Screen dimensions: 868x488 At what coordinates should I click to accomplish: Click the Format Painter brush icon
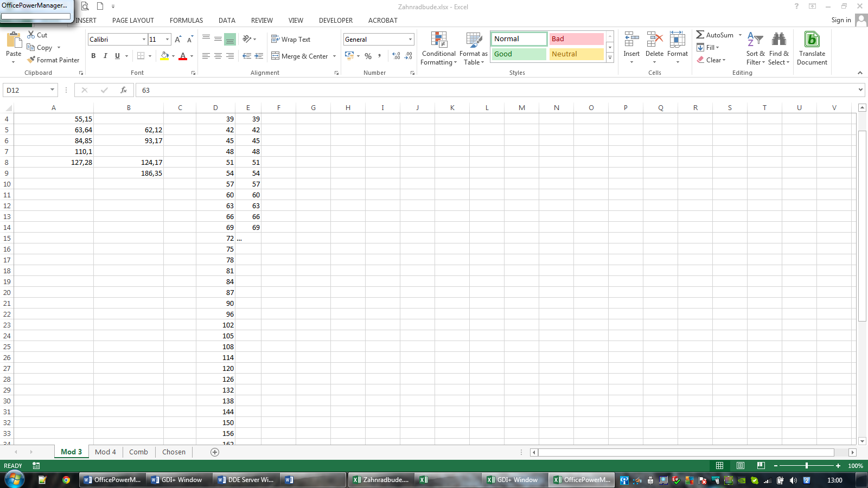pos(31,60)
